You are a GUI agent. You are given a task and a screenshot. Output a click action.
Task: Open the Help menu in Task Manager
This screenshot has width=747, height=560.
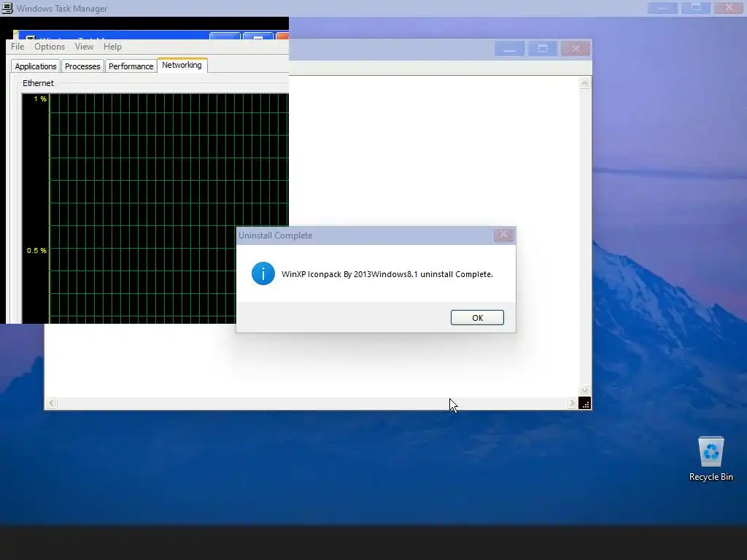tap(112, 47)
